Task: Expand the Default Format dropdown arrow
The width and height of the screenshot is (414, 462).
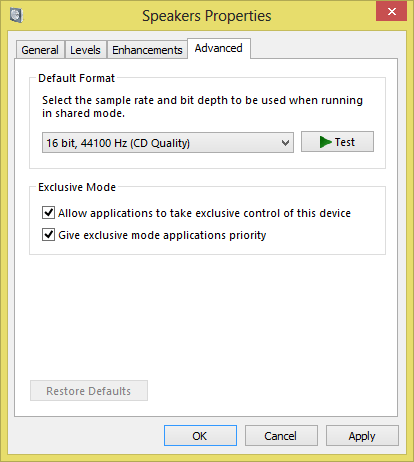Action: point(285,143)
